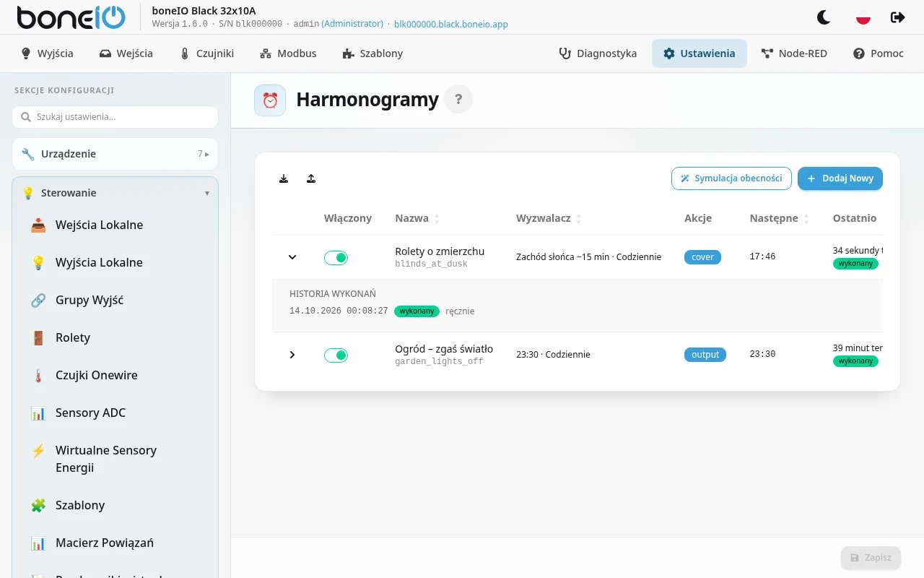Click the upload schedules icon
Screen dimensions: 924x578
pos(311,178)
